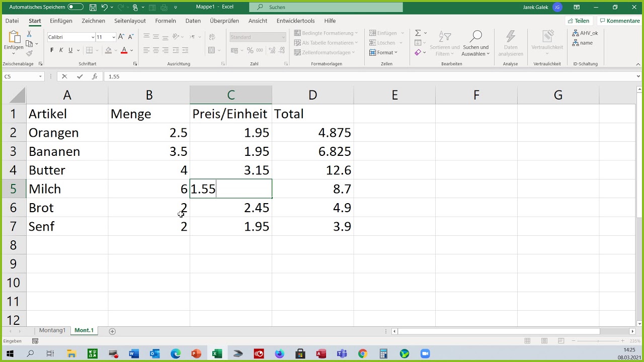
Task: Customize the Quick Access Toolbar
Action: pyautogui.click(x=176, y=8)
